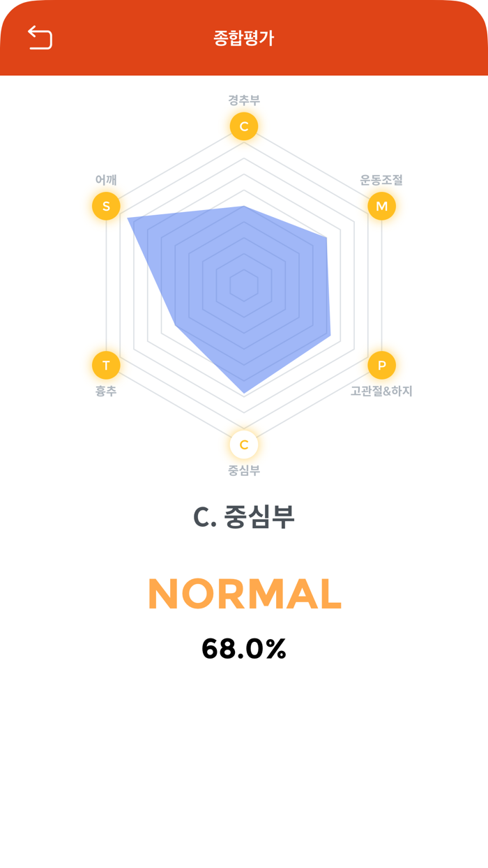Select the yellow C node for 경추부
This screenshot has height=868, width=488.
[x=244, y=126]
